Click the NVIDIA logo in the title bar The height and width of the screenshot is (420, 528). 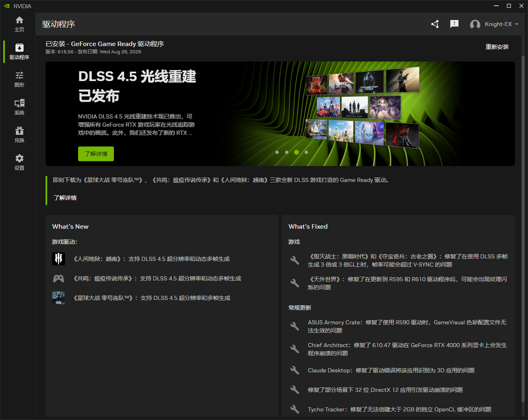coord(7,6)
